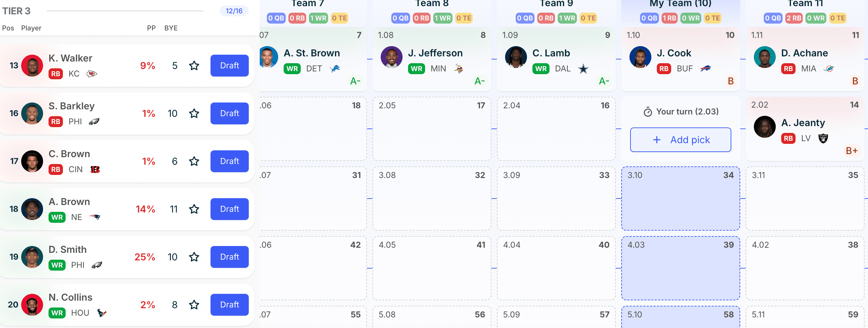Open K. Walker's player headshot
Screen dimensions: 868x328
[32, 66]
